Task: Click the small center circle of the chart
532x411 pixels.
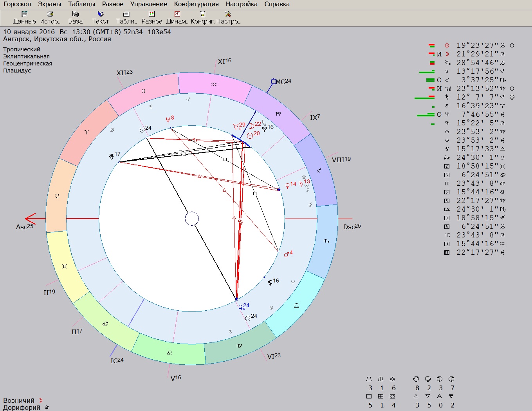Action: point(192,219)
